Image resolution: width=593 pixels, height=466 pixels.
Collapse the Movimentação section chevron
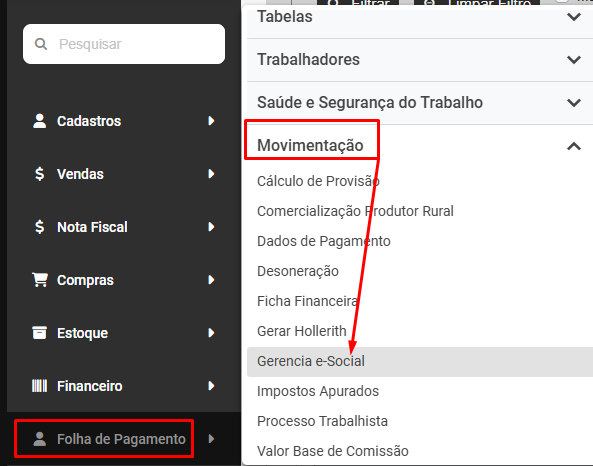[x=574, y=146]
